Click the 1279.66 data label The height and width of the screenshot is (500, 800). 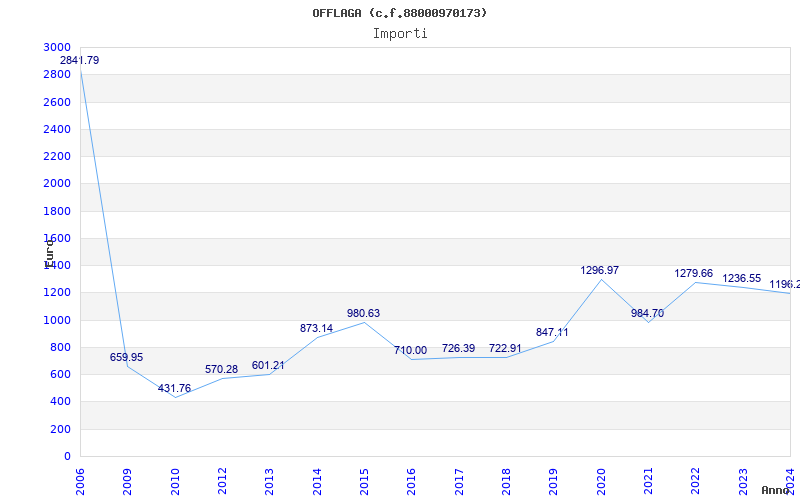click(x=693, y=273)
